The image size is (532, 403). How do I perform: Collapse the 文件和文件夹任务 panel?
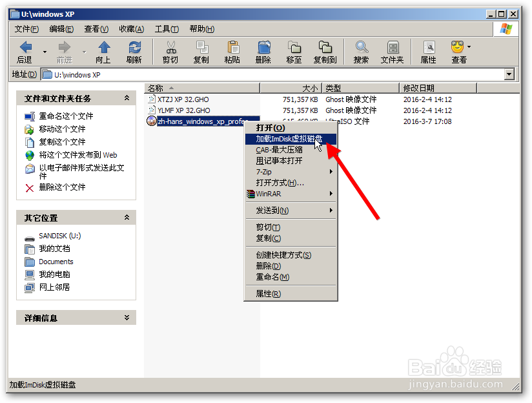pyautogui.click(x=128, y=98)
